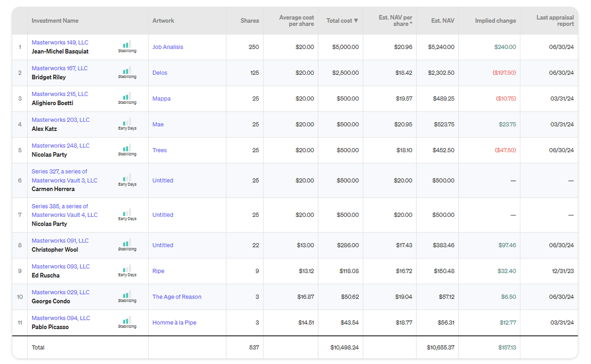Click the ($197.50) implied change value
This screenshot has width=591, height=364.
(503, 73)
